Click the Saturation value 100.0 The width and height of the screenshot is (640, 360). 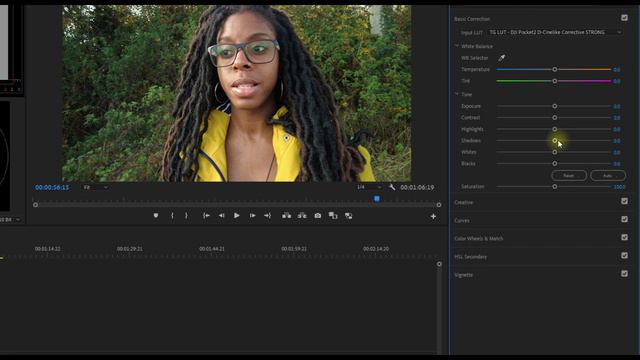tap(620, 187)
